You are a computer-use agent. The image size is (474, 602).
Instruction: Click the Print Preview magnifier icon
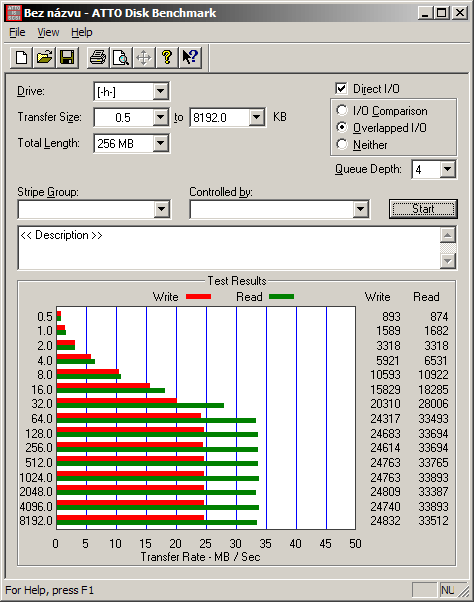coord(121,58)
